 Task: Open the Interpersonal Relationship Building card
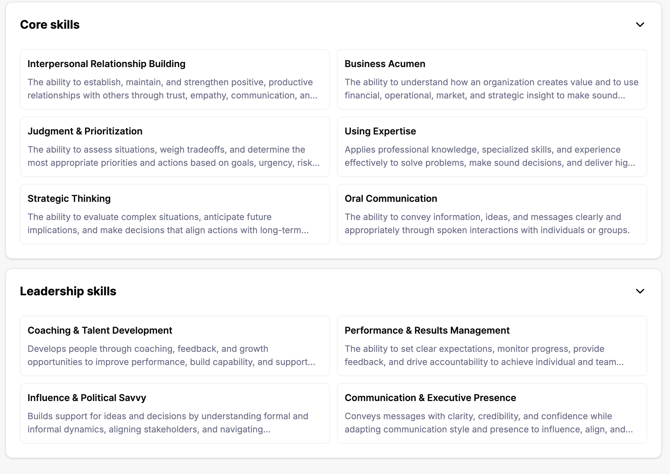pos(175,79)
